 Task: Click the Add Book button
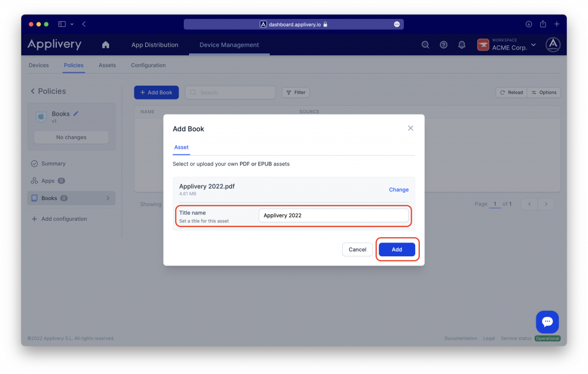tap(156, 92)
